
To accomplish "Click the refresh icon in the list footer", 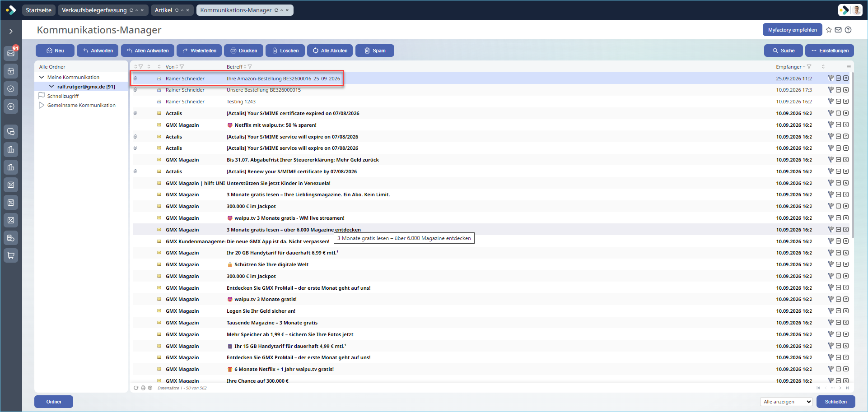I will point(136,388).
